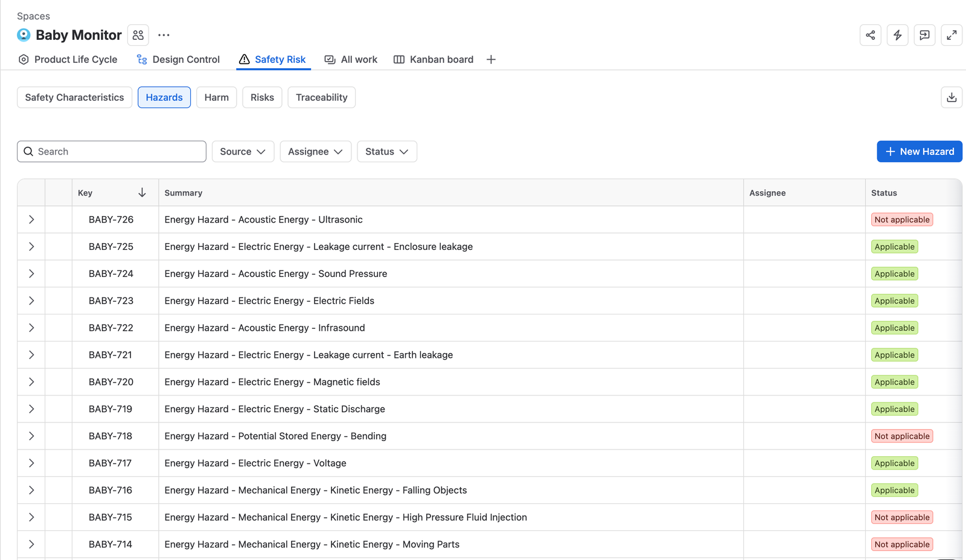The height and width of the screenshot is (560, 966).
Task: Open the Status filter dropdown
Action: click(387, 151)
